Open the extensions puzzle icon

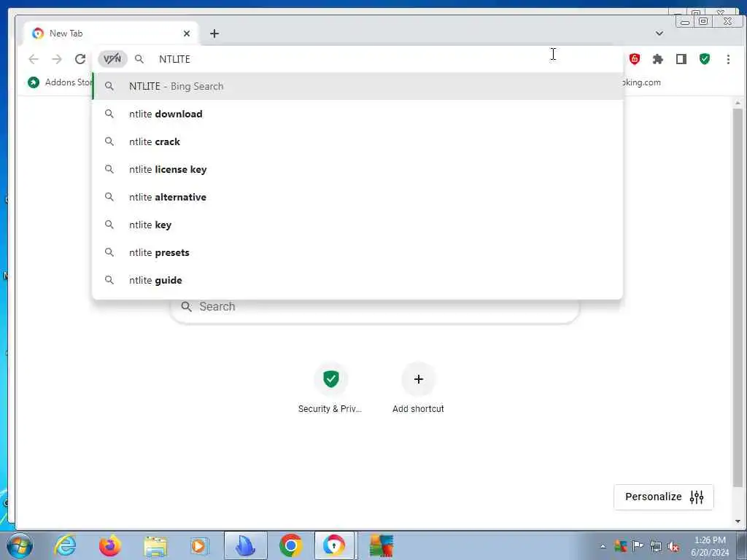pyautogui.click(x=658, y=59)
